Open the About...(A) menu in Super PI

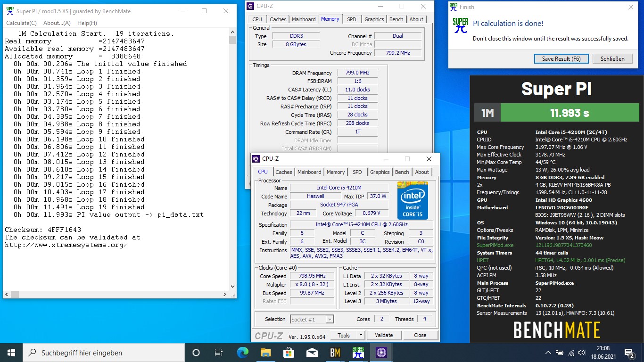click(x=57, y=23)
